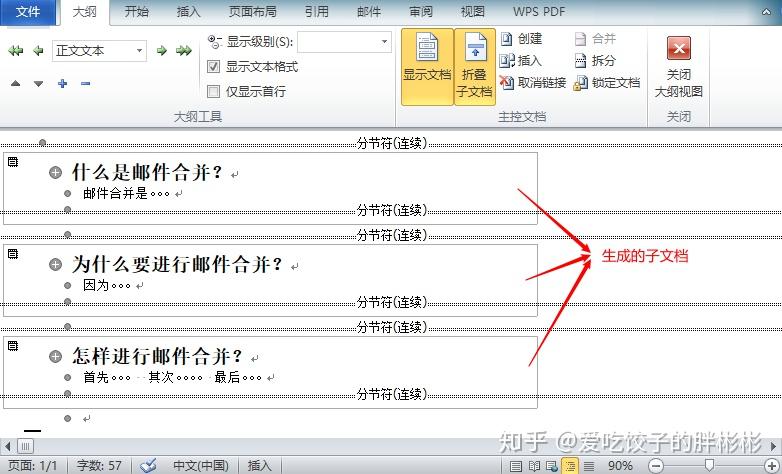This screenshot has height=474, width=782.
Task: Click body line starting 首先。。。
Action: [173, 377]
